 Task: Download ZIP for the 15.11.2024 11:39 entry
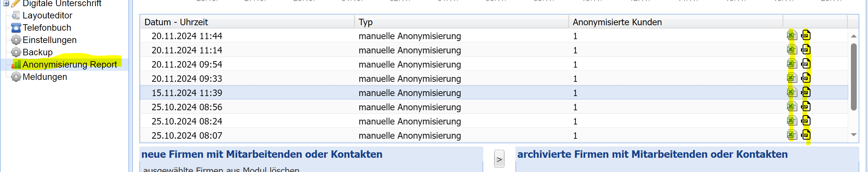(x=806, y=92)
